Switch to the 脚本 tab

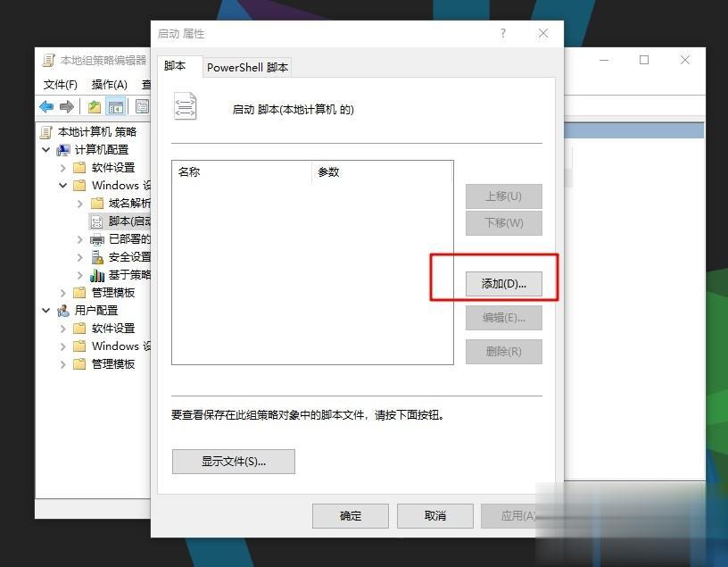179,66
